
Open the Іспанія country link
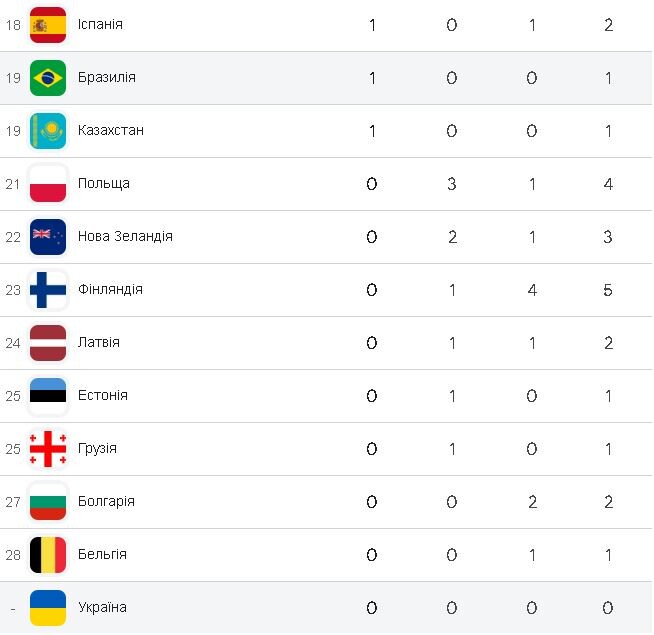pyautogui.click(x=100, y=24)
